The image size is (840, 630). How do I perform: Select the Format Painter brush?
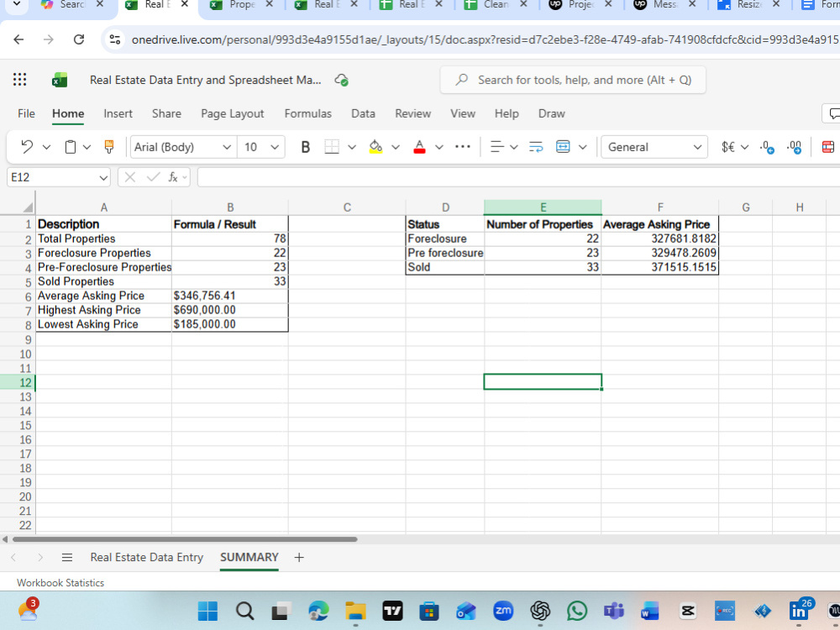tap(109, 147)
